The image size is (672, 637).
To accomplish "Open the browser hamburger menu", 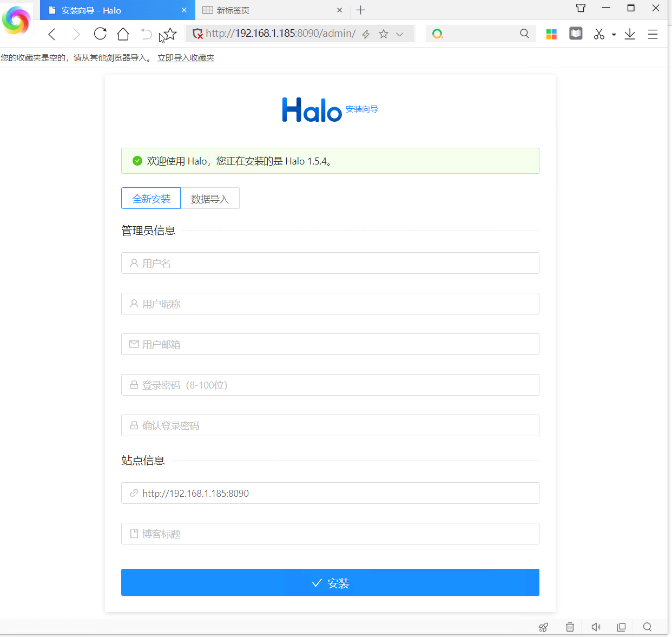I will [653, 34].
